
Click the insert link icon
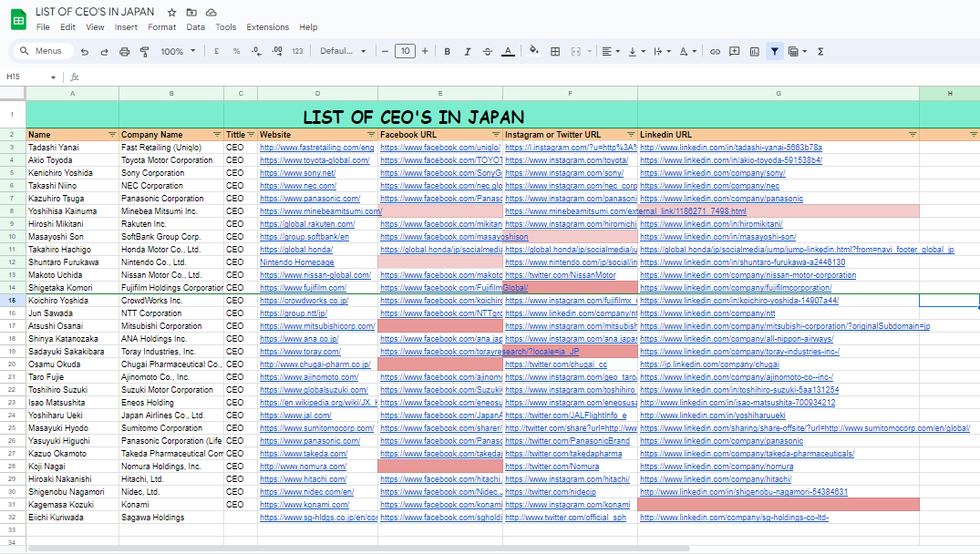pyautogui.click(x=715, y=51)
